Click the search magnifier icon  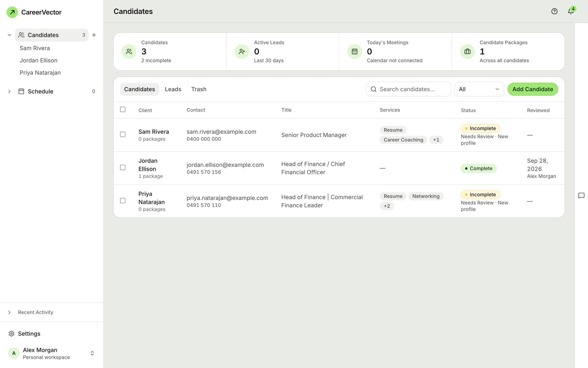point(373,89)
